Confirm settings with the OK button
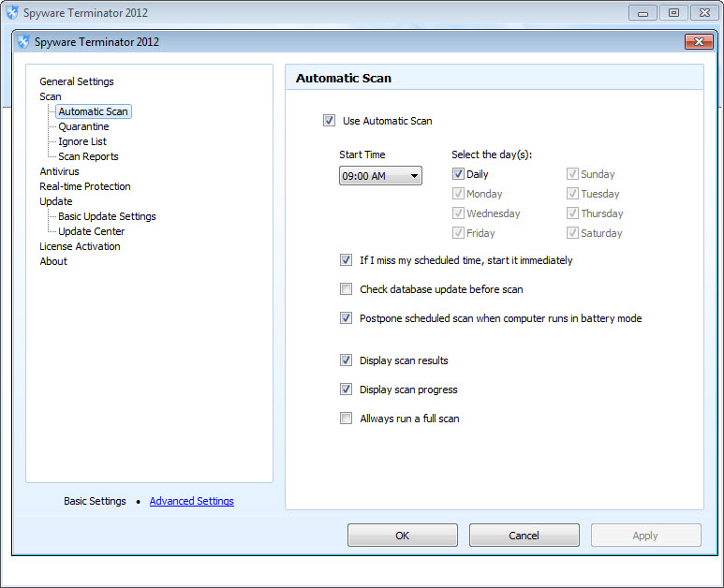Screen dimensions: 724x588 [x=402, y=536]
